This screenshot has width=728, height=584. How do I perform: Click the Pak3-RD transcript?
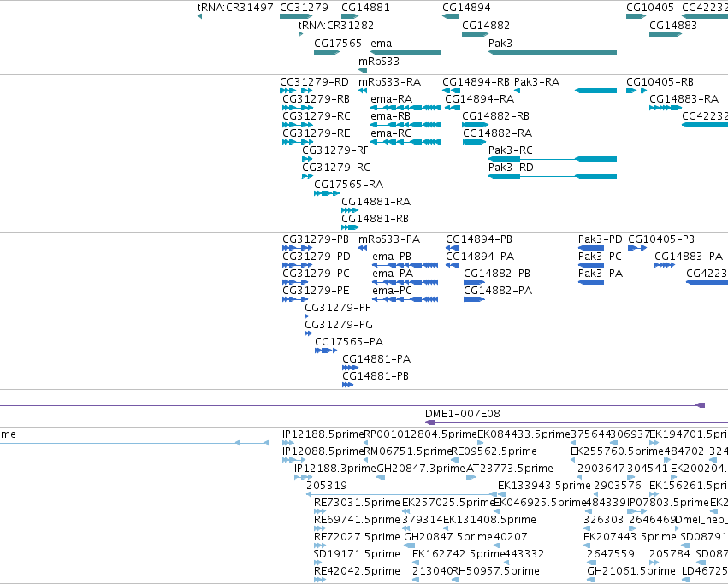(553, 176)
